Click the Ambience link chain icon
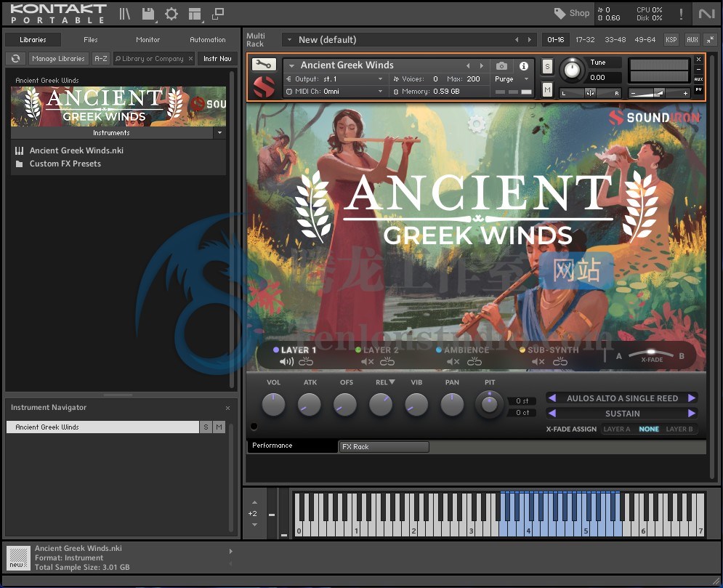The width and height of the screenshot is (723, 588). pos(474,362)
